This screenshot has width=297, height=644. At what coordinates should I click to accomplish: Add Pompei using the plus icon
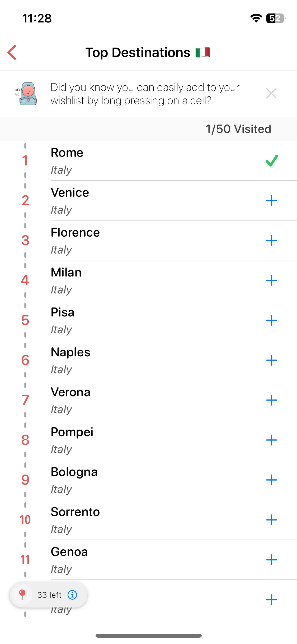click(271, 440)
